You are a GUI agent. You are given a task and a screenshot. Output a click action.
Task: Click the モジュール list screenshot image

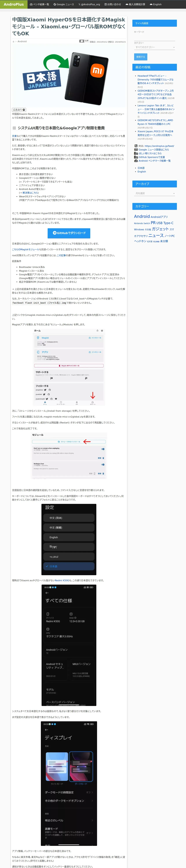coord(69,456)
